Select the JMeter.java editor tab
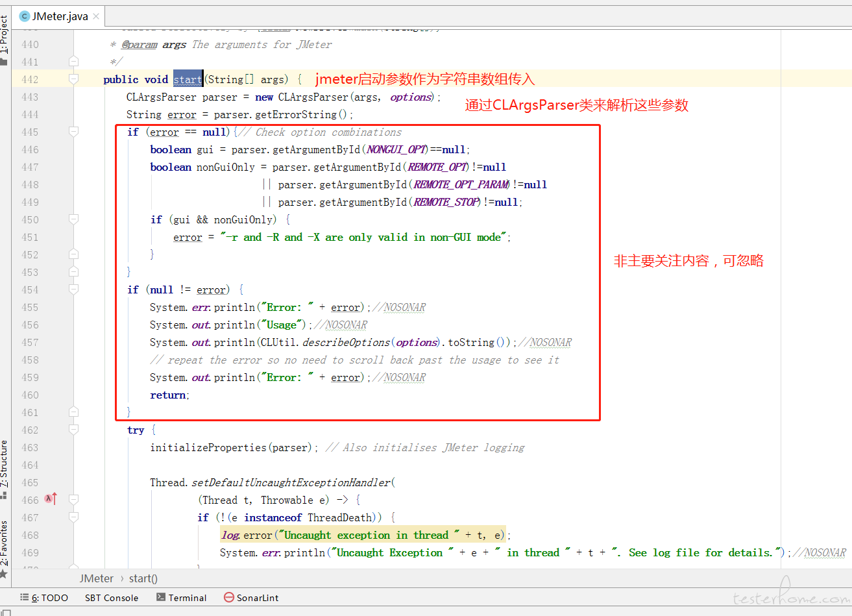 (x=59, y=16)
